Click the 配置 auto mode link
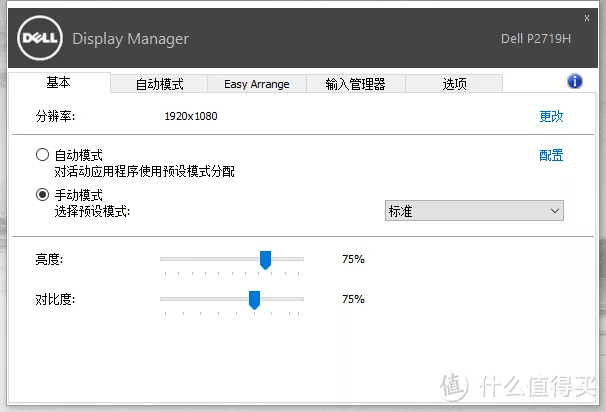Screen dimensions: 606x412 (551, 155)
